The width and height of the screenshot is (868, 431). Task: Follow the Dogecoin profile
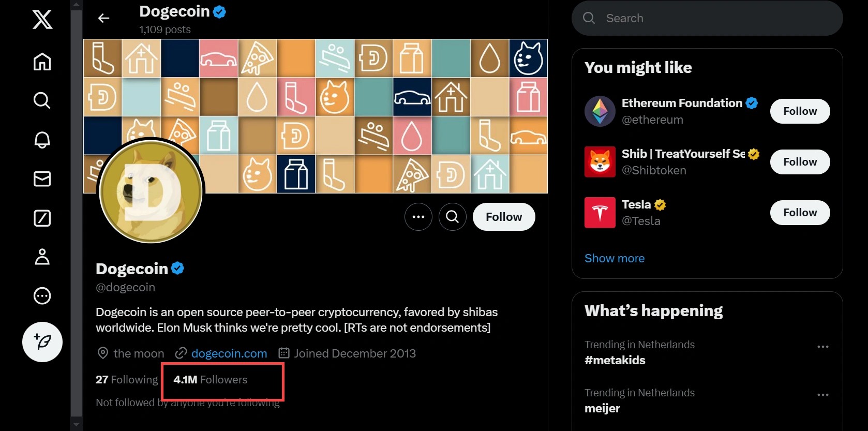tap(504, 217)
